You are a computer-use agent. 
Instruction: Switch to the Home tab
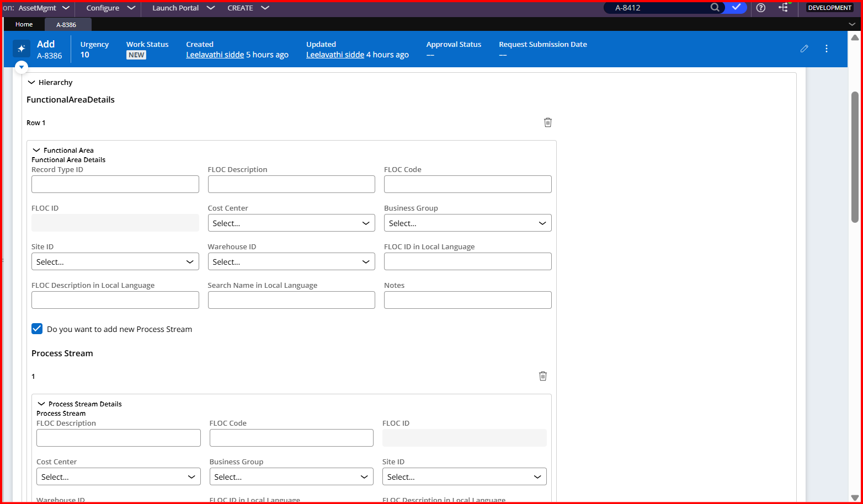[x=24, y=24]
